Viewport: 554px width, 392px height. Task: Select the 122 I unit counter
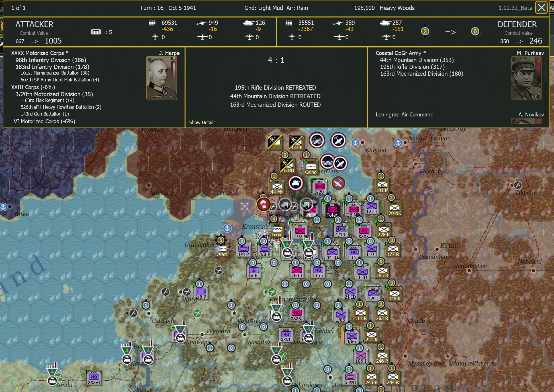click(x=371, y=207)
